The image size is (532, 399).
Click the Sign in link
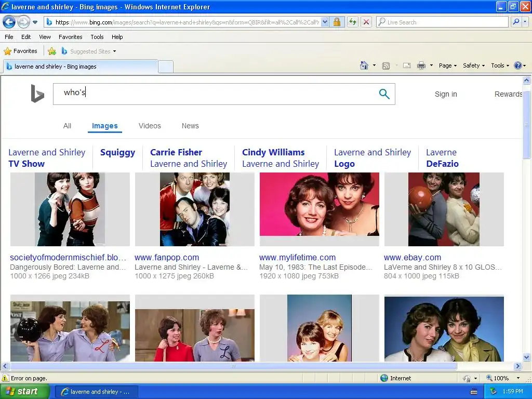pyautogui.click(x=446, y=95)
